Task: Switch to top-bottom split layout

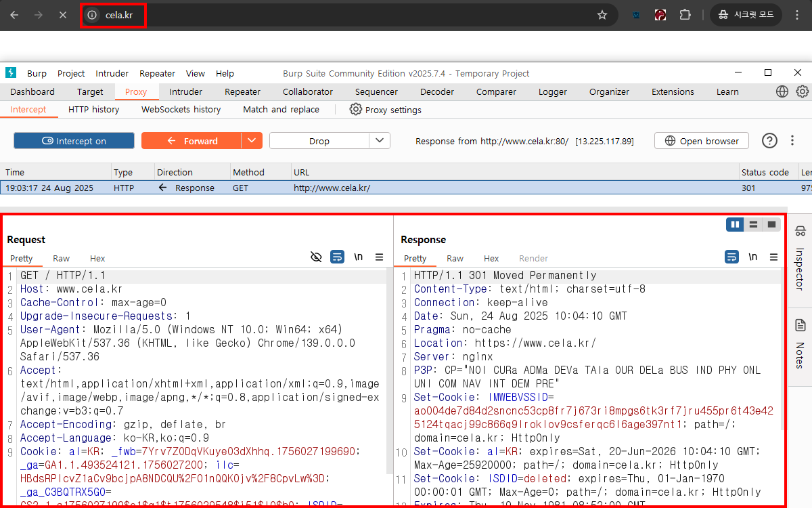Action: (752, 224)
